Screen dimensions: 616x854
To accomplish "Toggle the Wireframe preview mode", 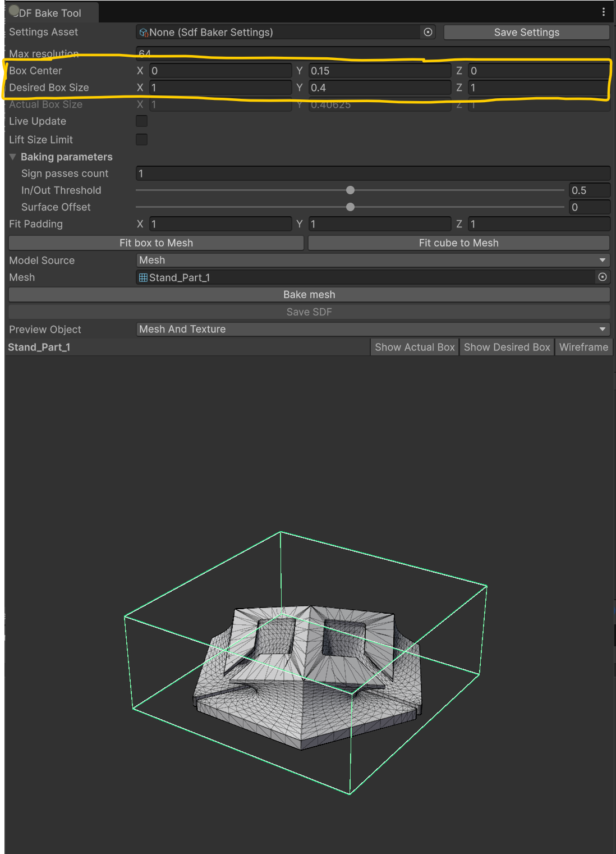I will (x=583, y=346).
